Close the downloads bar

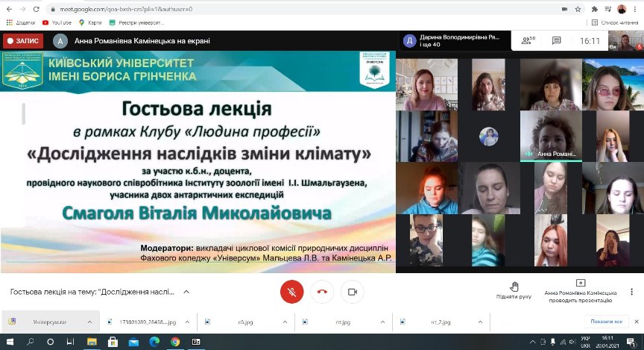(637, 322)
